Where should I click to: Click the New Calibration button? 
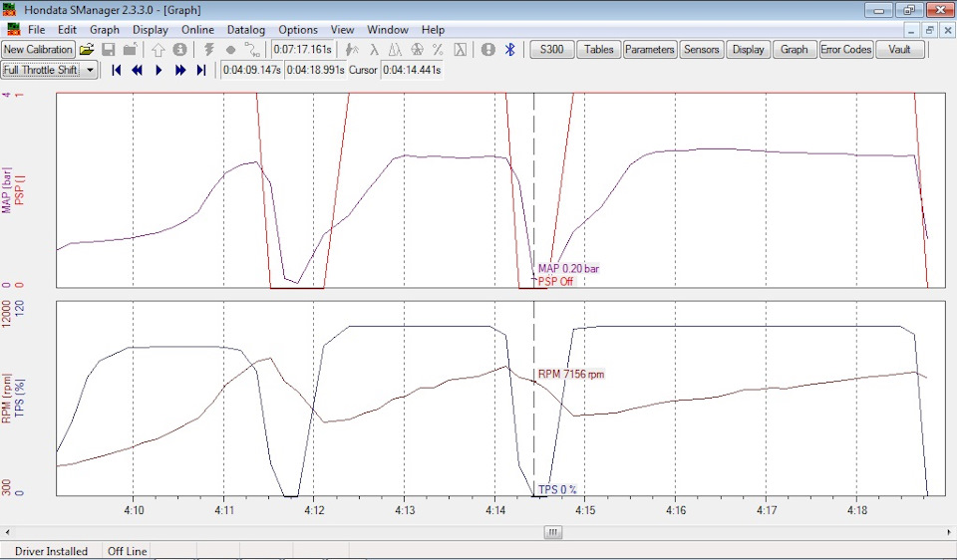(x=38, y=50)
